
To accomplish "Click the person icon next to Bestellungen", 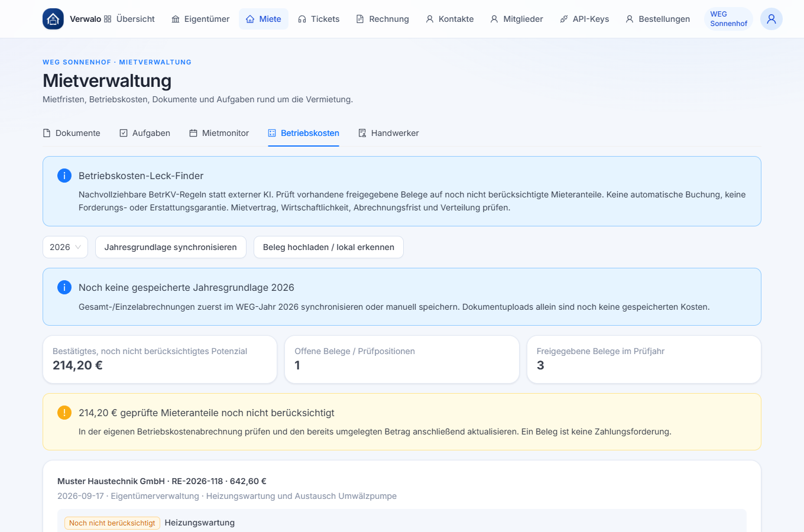I will click(630, 19).
